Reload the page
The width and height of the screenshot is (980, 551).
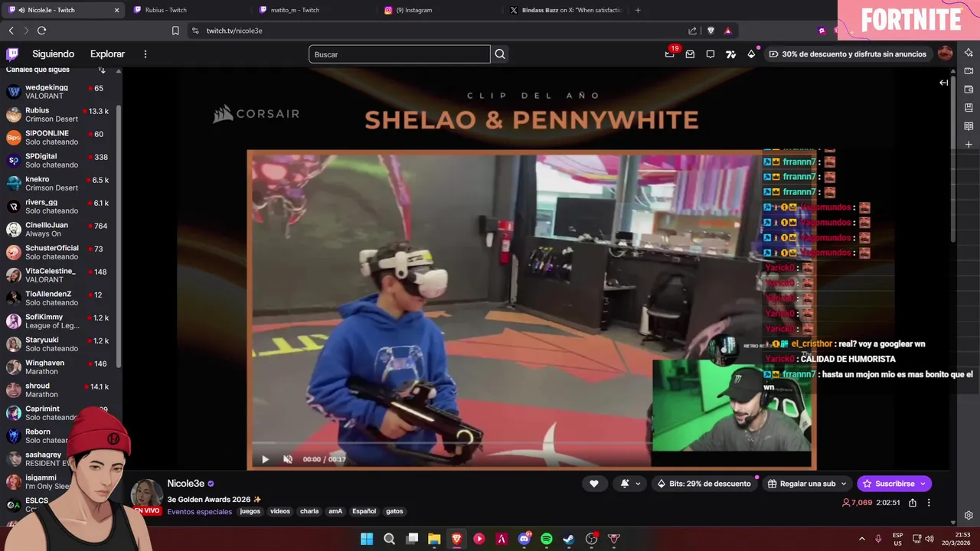point(41,31)
